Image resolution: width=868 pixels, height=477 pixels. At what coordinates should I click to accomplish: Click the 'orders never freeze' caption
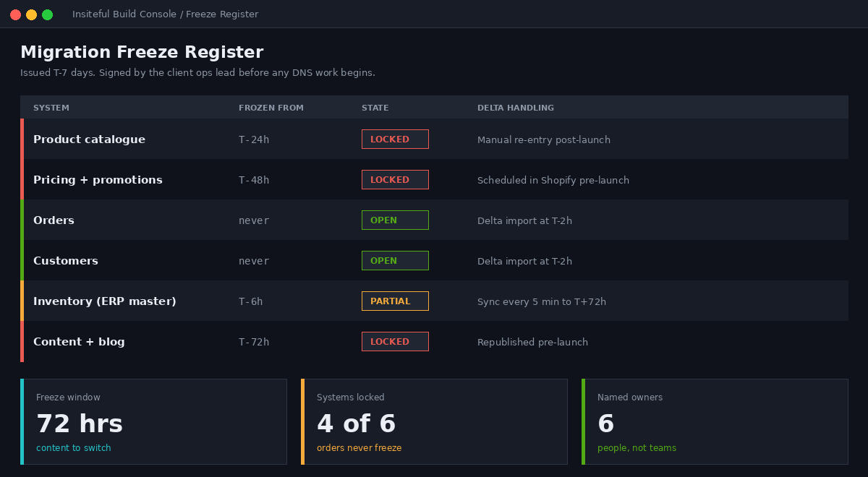(x=359, y=448)
